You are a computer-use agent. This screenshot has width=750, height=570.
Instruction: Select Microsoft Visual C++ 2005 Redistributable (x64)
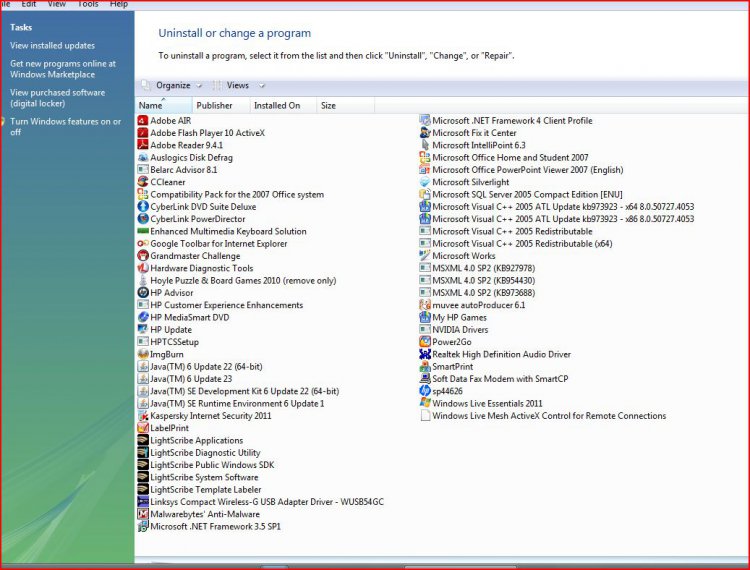point(516,243)
